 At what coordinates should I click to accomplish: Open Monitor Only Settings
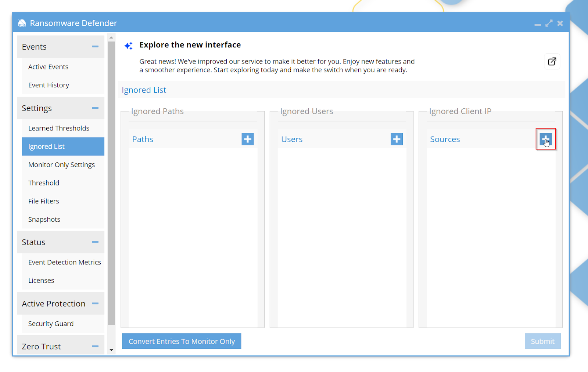[x=63, y=165]
